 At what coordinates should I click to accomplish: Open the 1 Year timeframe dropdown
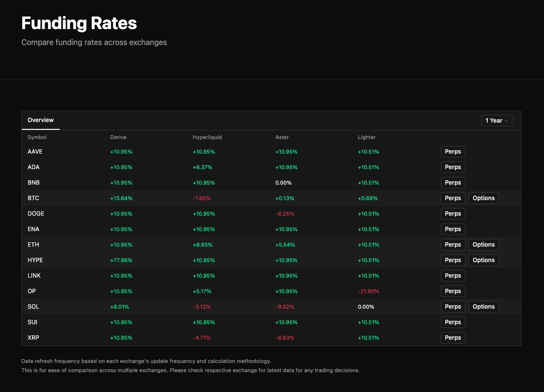pyautogui.click(x=497, y=121)
